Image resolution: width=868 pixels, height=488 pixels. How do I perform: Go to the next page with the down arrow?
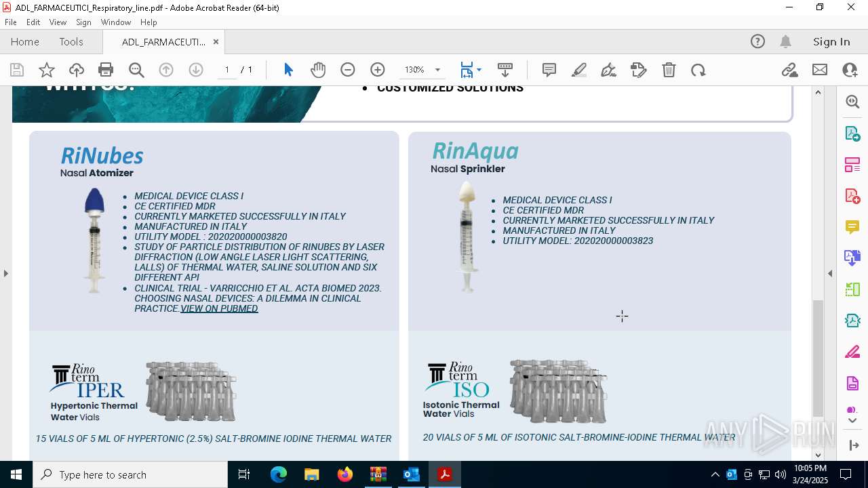196,70
